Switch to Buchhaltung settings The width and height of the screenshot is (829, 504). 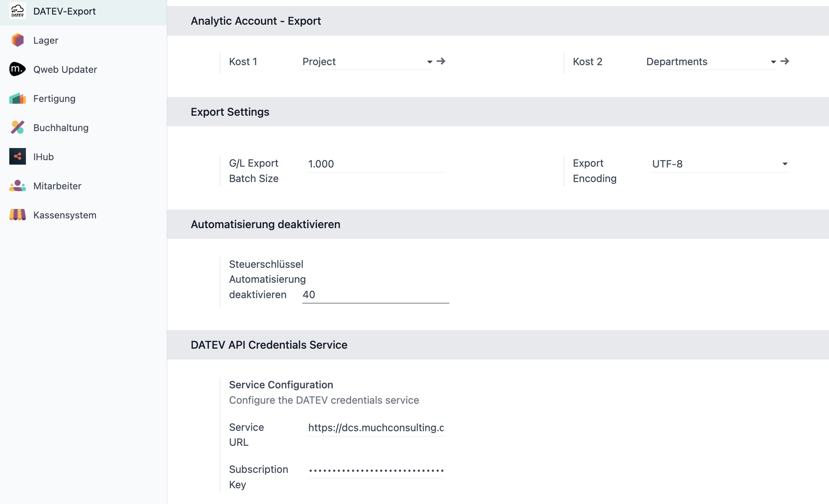83,127
